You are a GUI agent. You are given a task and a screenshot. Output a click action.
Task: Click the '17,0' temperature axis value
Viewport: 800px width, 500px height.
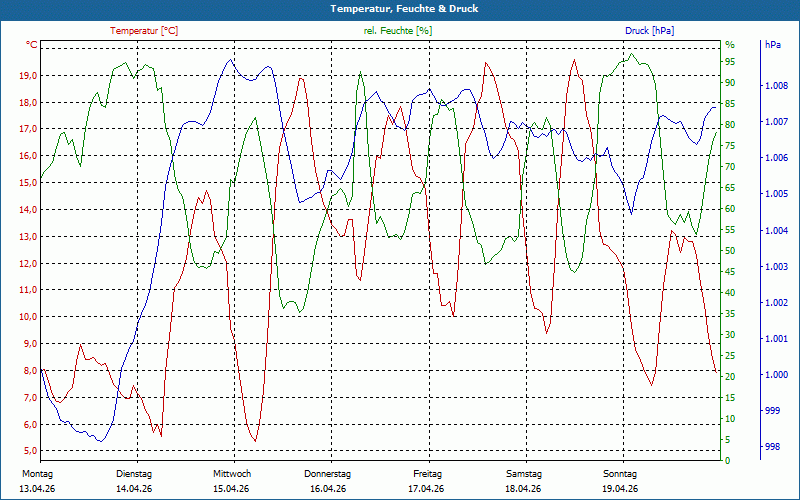coord(28,129)
